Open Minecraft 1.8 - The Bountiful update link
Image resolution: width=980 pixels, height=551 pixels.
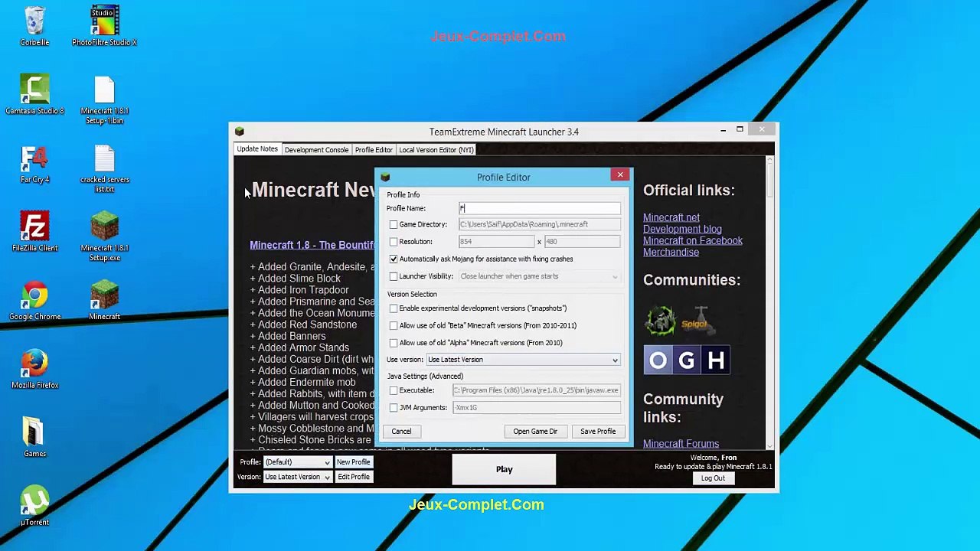tap(312, 245)
